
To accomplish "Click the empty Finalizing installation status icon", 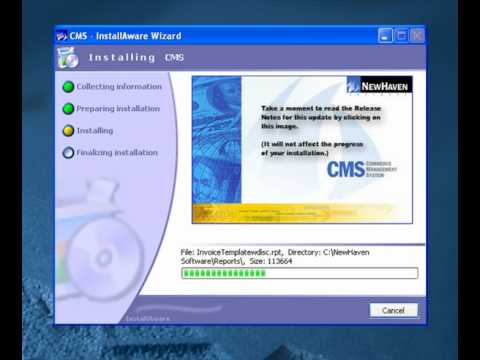I will (68, 153).
